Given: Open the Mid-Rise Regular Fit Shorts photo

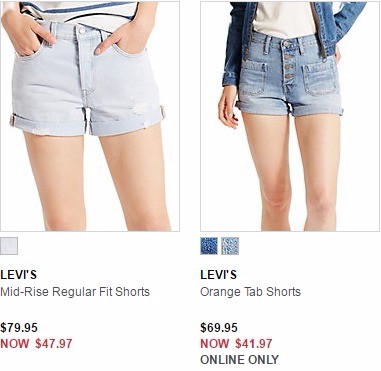Looking at the screenshot, I should point(90,116).
